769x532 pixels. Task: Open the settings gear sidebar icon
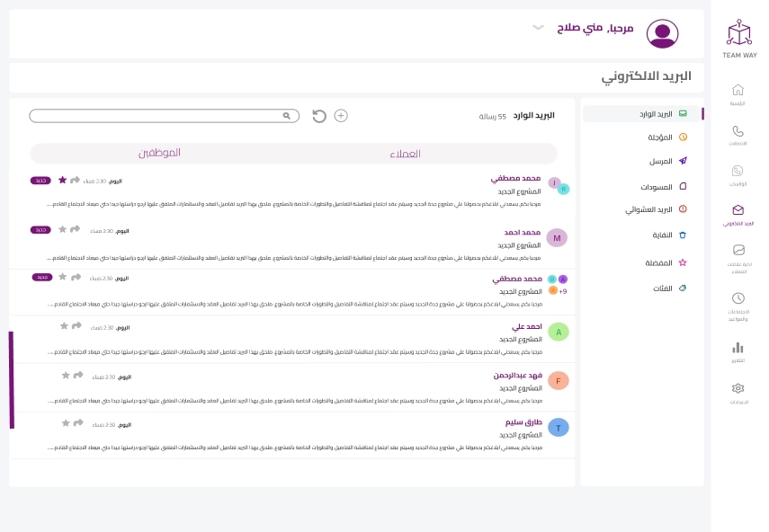pos(738,388)
